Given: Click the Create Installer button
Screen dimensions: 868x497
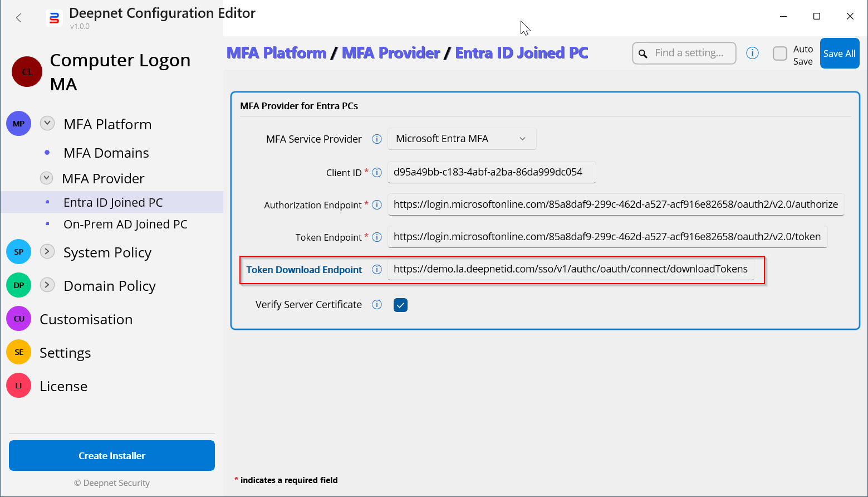Looking at the screenshot, I should [x=112, y=456].
